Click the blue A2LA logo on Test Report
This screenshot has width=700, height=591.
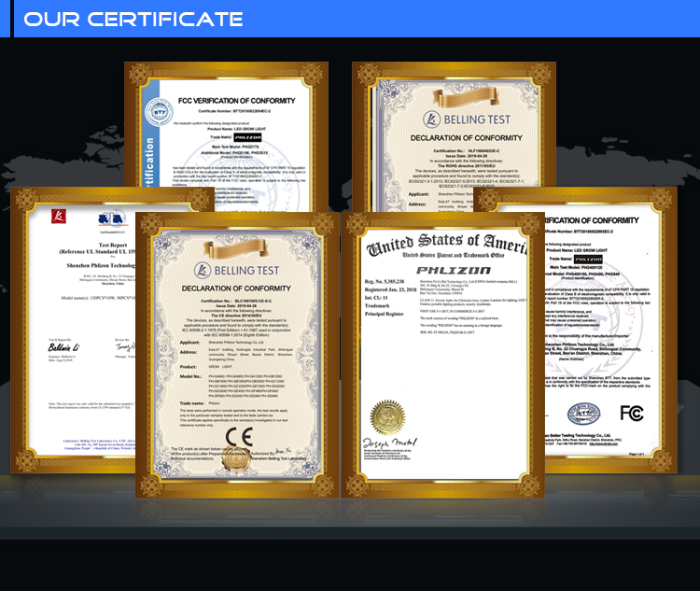point(112,218)
